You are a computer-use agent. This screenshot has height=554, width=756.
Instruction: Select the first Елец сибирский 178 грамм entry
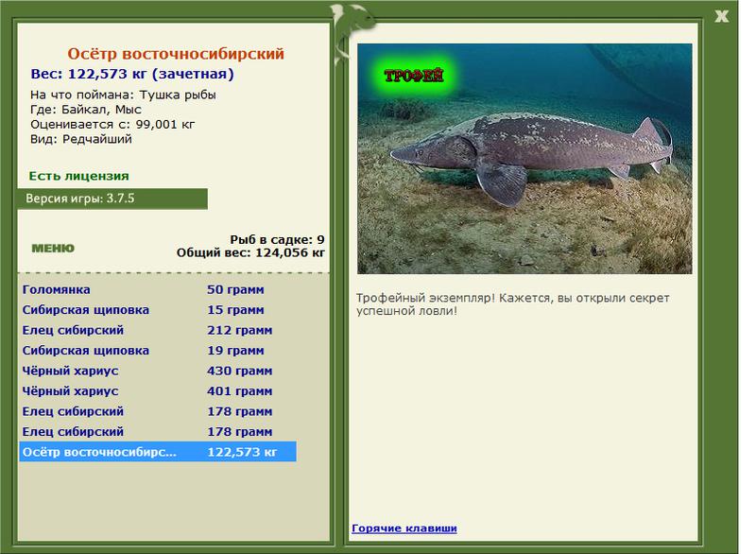point(158,411)
